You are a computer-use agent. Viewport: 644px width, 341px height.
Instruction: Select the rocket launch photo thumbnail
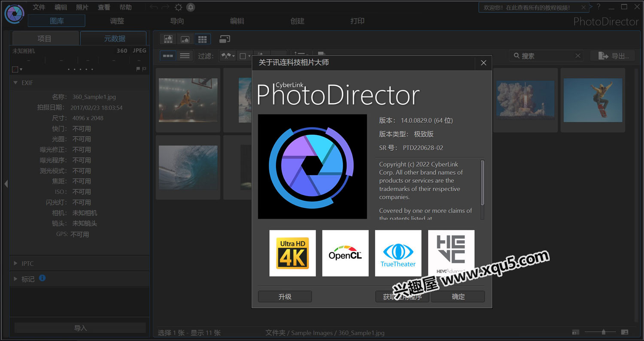point(525,100)
